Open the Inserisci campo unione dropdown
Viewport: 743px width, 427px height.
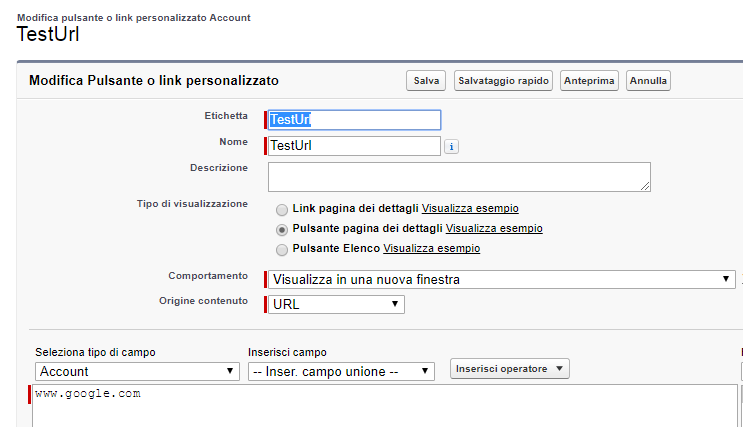[x=341, y=371]
